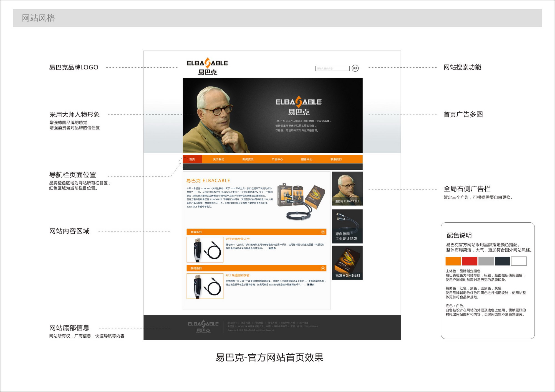555x392 pixels.
Task: Collapse the 数码系列 section arrow icon
Action: click(x=323, y=268)
